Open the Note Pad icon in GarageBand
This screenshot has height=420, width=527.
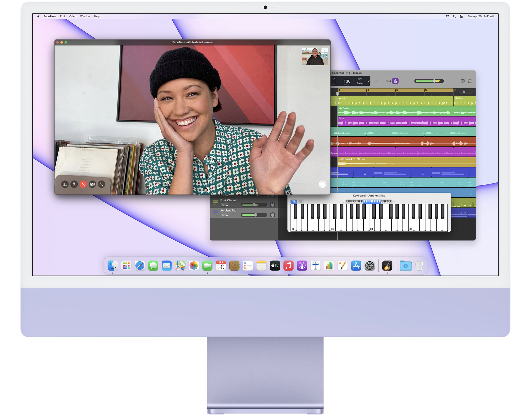click(x=462, y=81)
